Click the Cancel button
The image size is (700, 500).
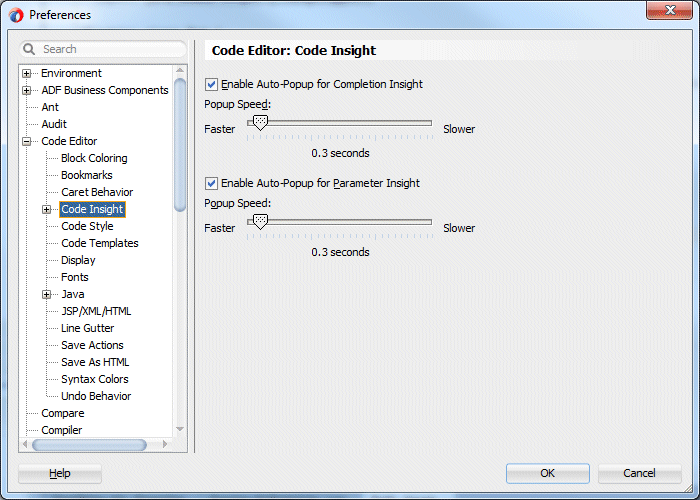[639, 473]
